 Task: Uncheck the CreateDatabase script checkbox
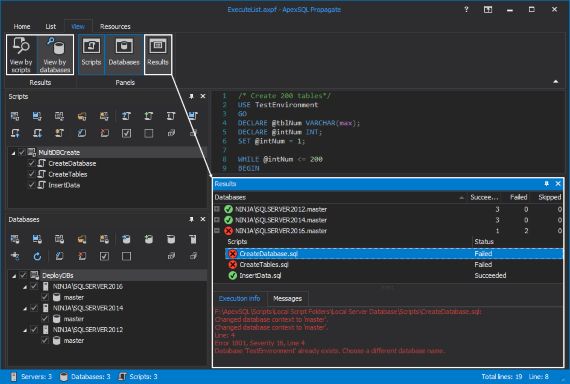point(31,163)
